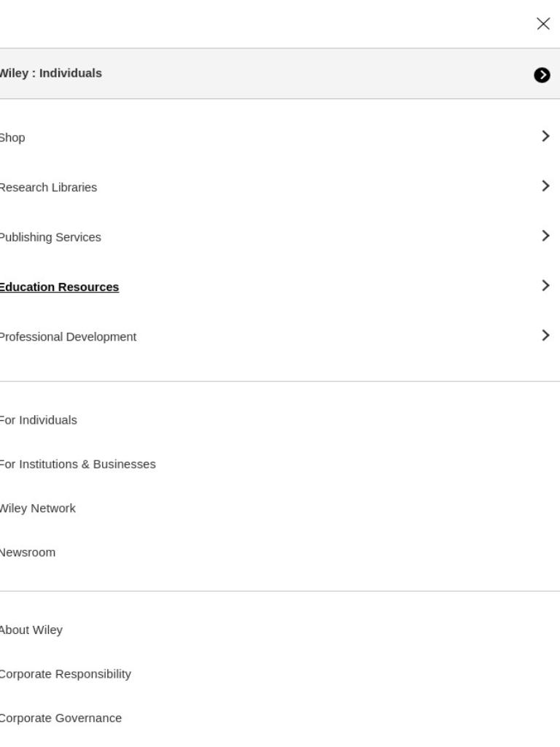Select the Wiley : Individuals header row
This screenshot has width=560, height=747.
tap(280, 74)
